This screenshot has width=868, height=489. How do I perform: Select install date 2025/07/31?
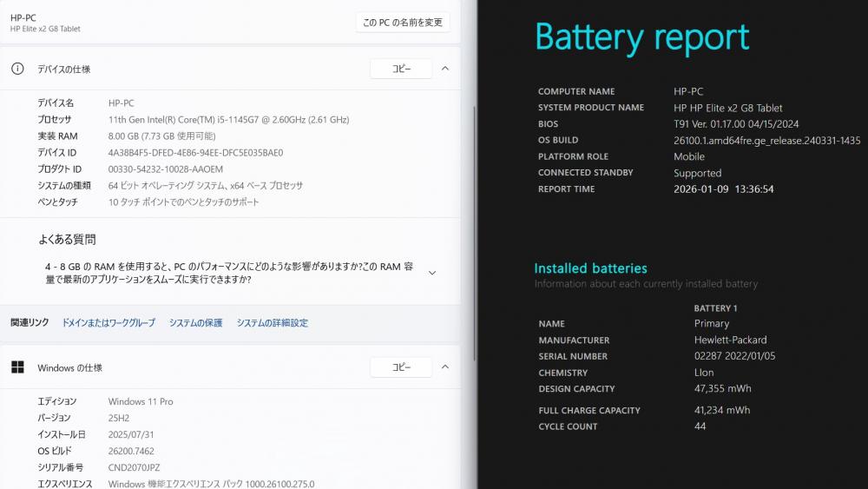(131, 435)
